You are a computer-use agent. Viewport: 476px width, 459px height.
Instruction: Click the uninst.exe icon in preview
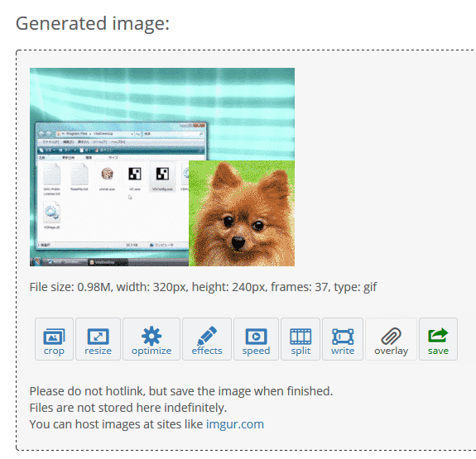click(107, 178)
